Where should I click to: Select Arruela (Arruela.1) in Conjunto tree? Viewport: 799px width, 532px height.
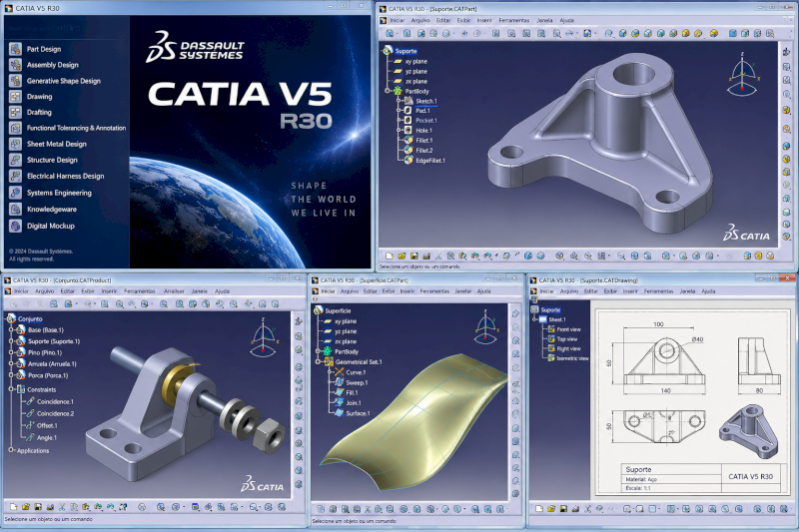click(52, 364)
